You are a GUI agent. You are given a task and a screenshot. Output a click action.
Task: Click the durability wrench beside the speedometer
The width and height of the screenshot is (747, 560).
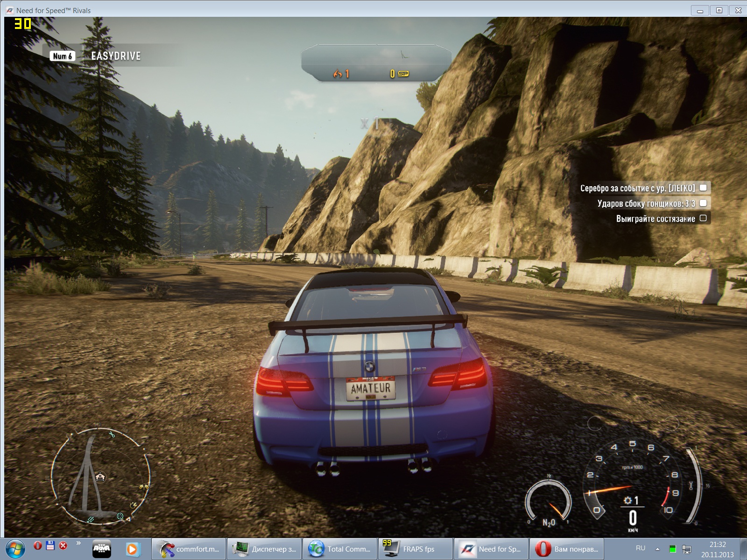pyautogui.click(x=691, y=485)
